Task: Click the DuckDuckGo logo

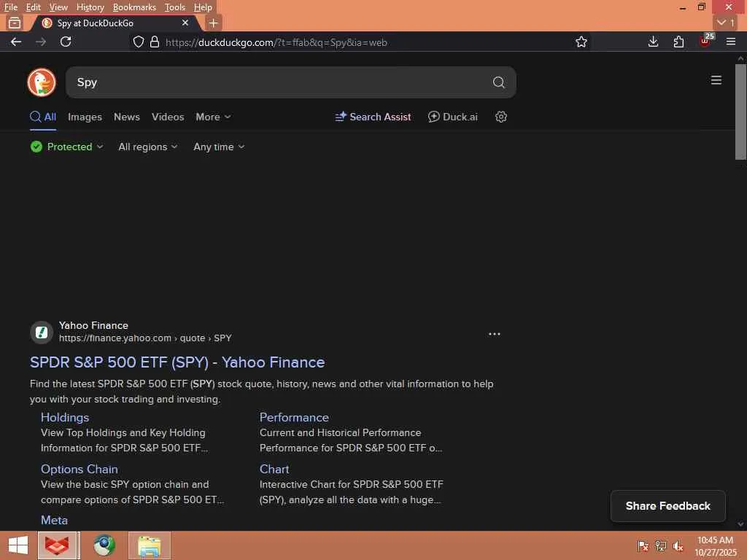Action: [42, 82]
